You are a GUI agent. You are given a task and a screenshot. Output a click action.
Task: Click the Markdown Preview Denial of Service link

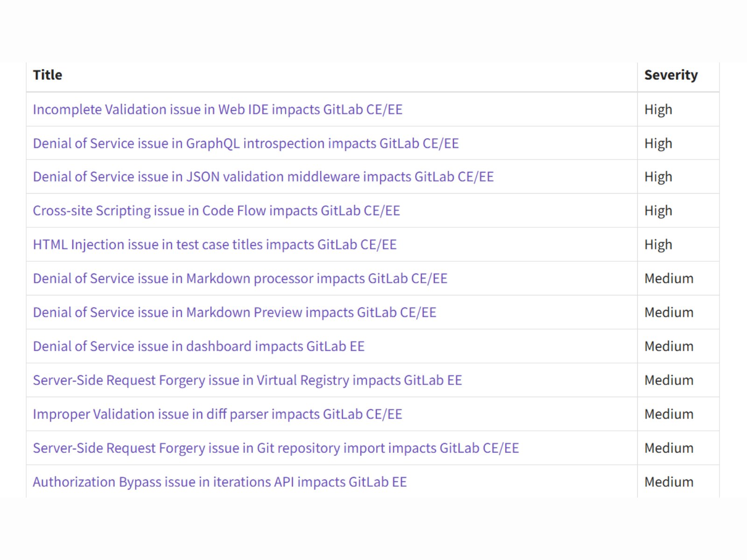[x=234, y=312]
